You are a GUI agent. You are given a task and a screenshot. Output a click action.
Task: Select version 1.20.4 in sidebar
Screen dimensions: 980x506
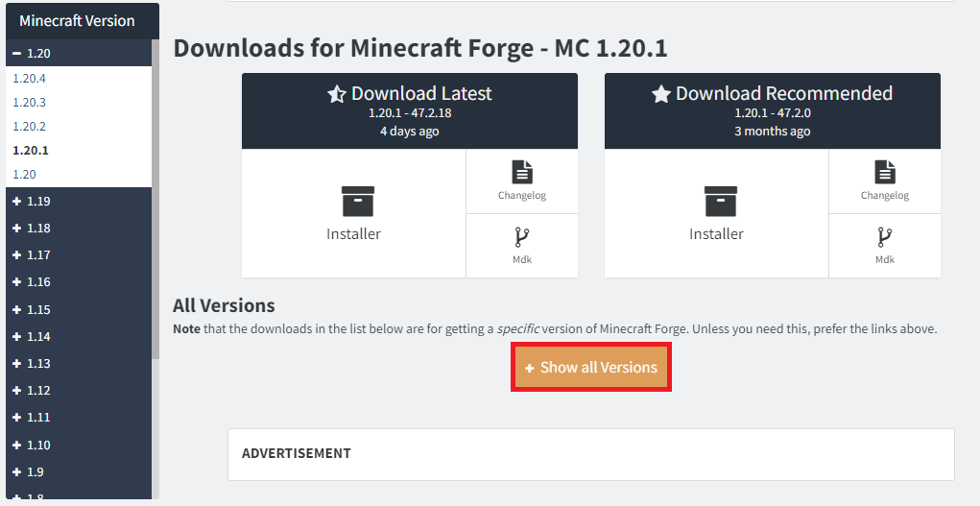tap(30, 78)
